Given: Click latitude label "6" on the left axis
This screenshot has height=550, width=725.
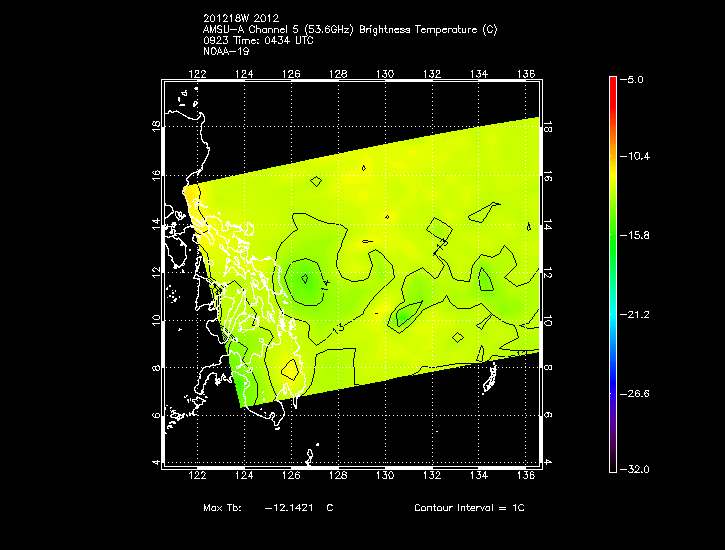Looking at the screenshot, I should (156, 416).
